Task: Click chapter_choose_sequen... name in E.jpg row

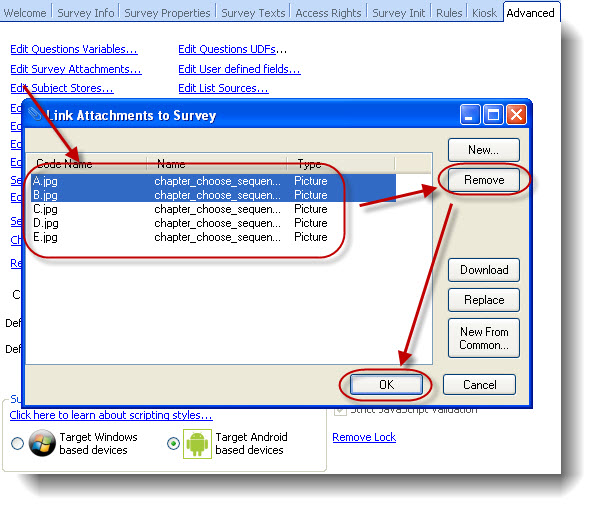Action: pyautogui.click(x=217, y=237)
